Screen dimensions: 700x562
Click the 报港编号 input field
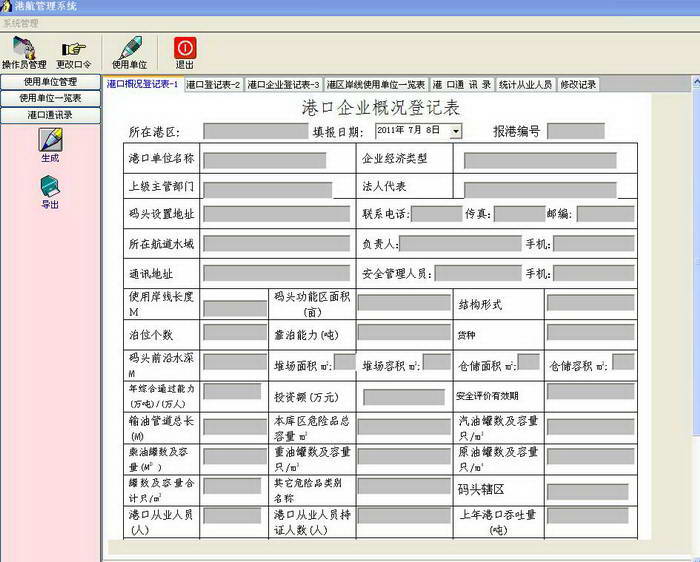point(576,131)
